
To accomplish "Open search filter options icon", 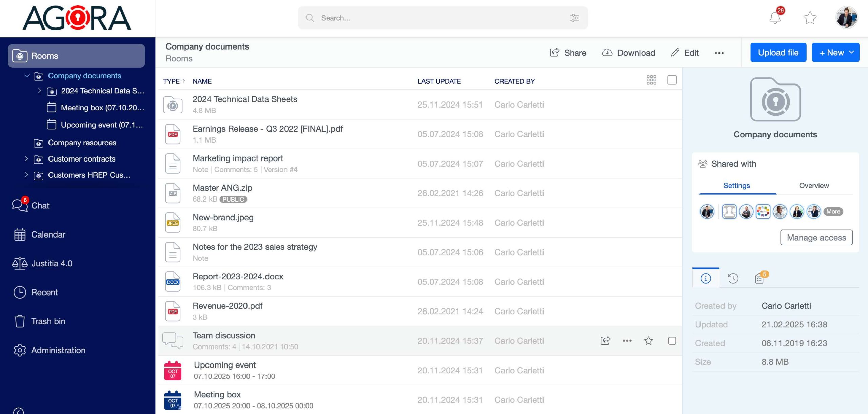I will [x=574, y=18].
